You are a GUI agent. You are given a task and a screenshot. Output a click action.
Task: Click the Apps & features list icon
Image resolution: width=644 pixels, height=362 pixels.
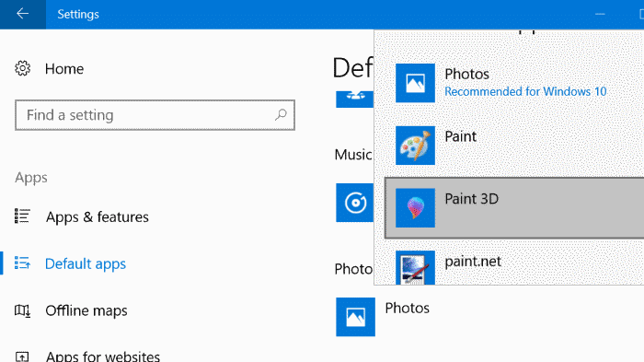coord(22,216)
